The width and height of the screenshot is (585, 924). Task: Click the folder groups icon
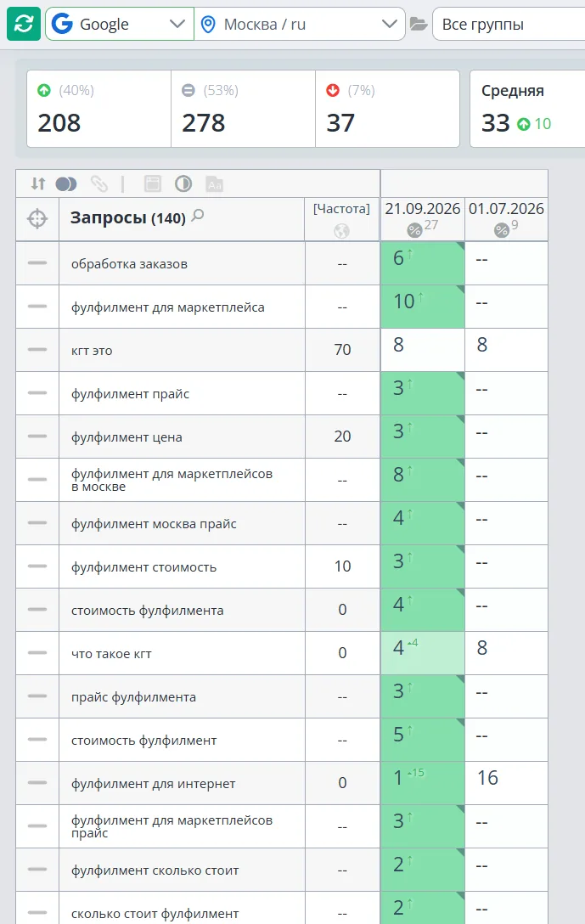pyautogui.click(x=419, y=24)
